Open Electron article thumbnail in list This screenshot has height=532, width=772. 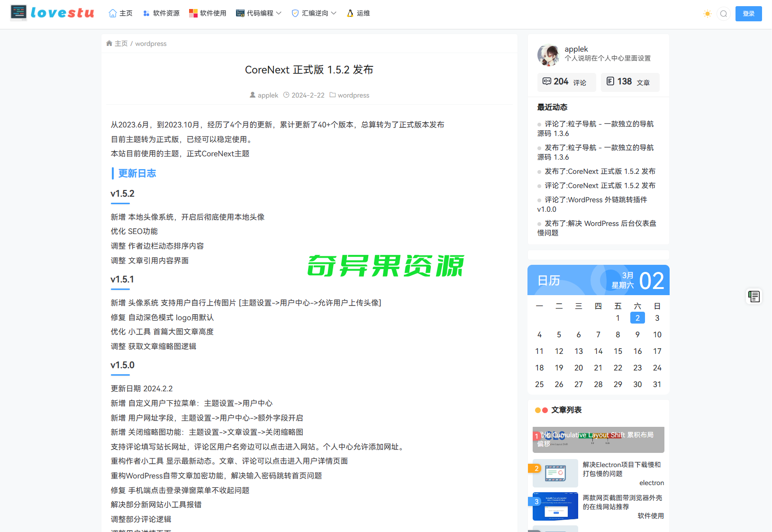click(555, 473)
